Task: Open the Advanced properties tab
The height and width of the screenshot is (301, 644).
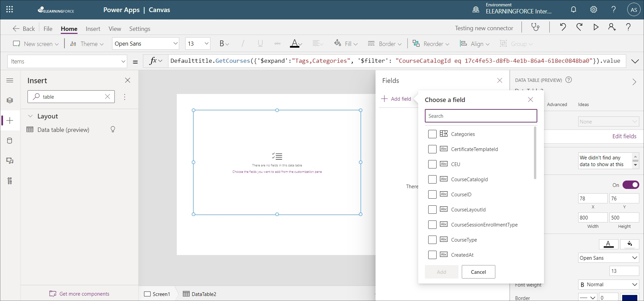Action: point(557,104)
